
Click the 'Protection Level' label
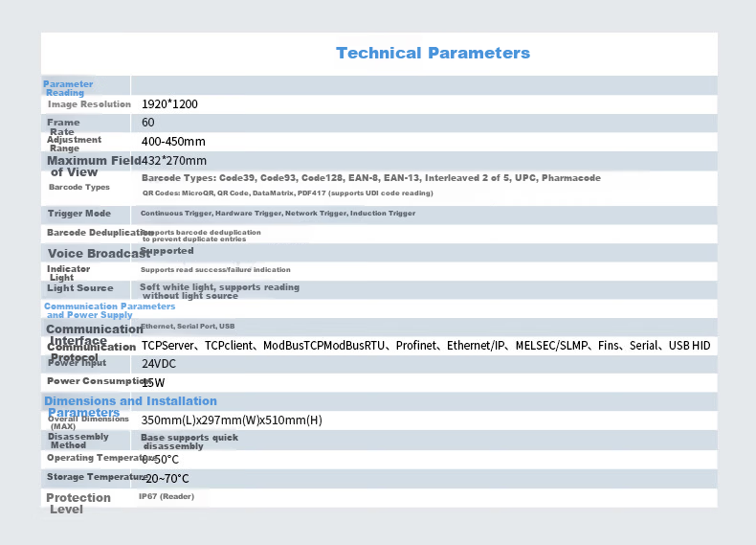click(x=78, y=504)
